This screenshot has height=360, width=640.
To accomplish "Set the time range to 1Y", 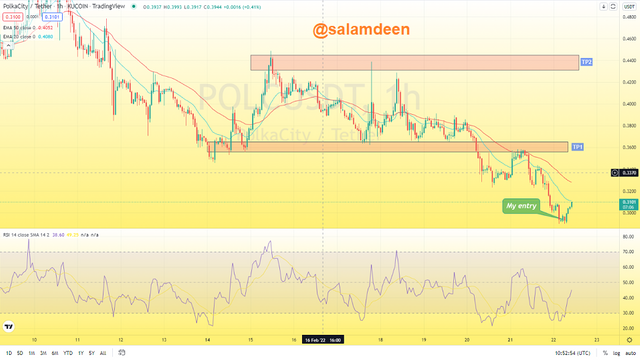I will coord(81,353).
